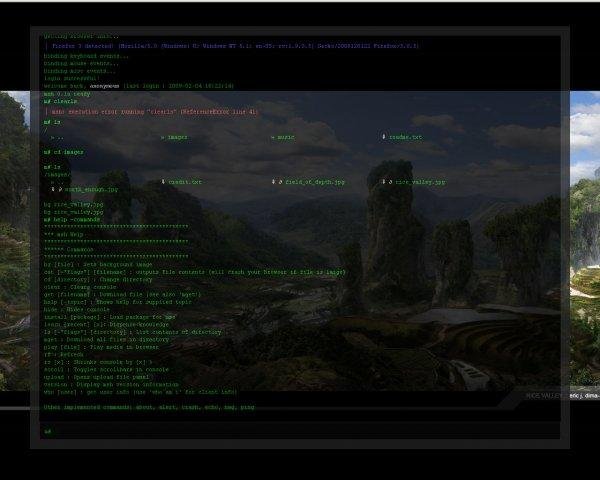Open the credit.txt file link
Image resolution: width=600 pixels, height=480 pixels.
click(x=185, y=182)
